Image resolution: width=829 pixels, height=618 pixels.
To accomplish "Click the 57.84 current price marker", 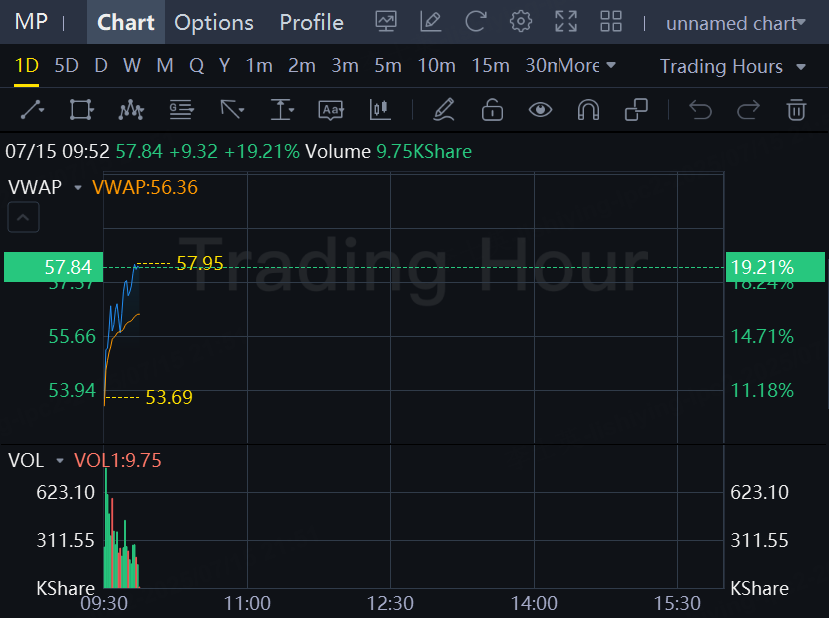I will coord(53,267).
